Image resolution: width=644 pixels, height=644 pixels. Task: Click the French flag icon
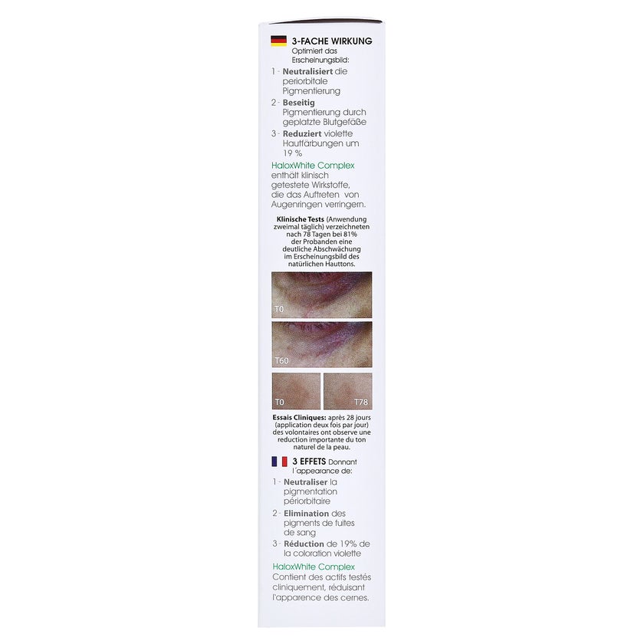(279, 462)
